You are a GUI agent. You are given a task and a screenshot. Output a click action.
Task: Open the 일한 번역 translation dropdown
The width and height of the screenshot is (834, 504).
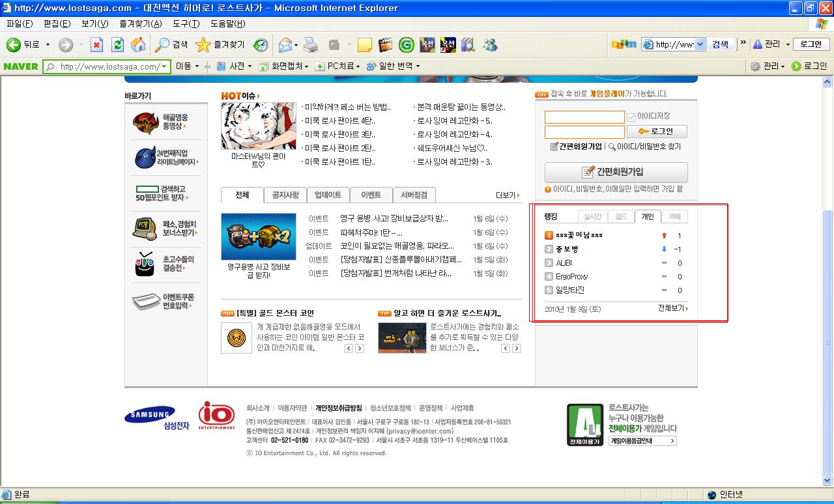pyautogui.click(x=393, y=66)
